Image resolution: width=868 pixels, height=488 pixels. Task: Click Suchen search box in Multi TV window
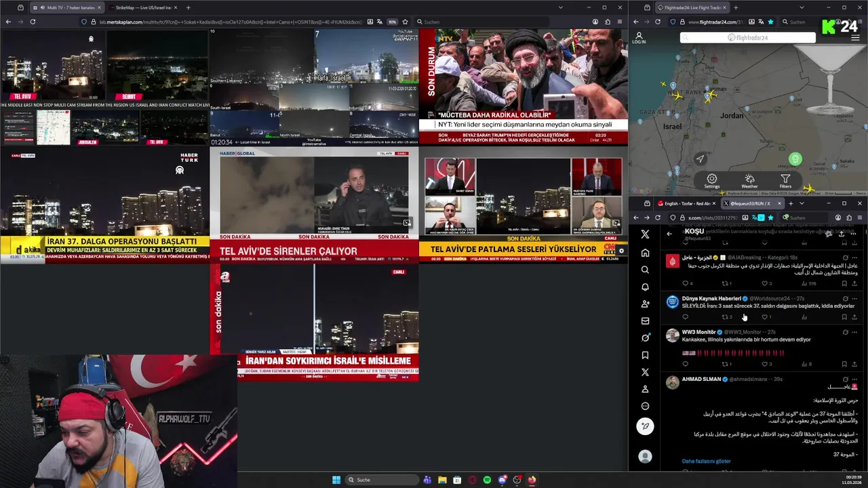(481, 22)
